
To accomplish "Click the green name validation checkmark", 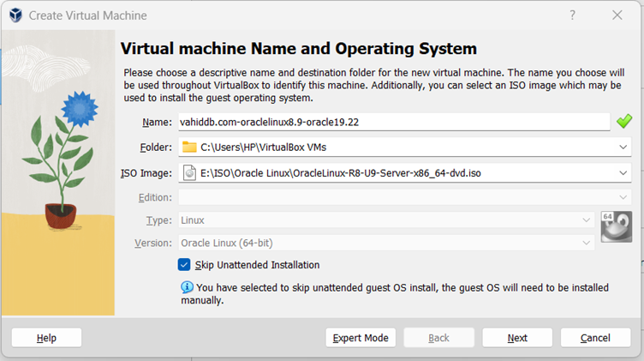I will tap(623, 122).
